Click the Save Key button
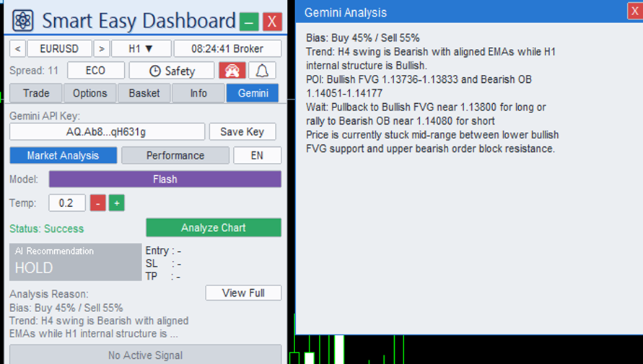Viewport: 643px width, 364px height. [x=242, y=132]
